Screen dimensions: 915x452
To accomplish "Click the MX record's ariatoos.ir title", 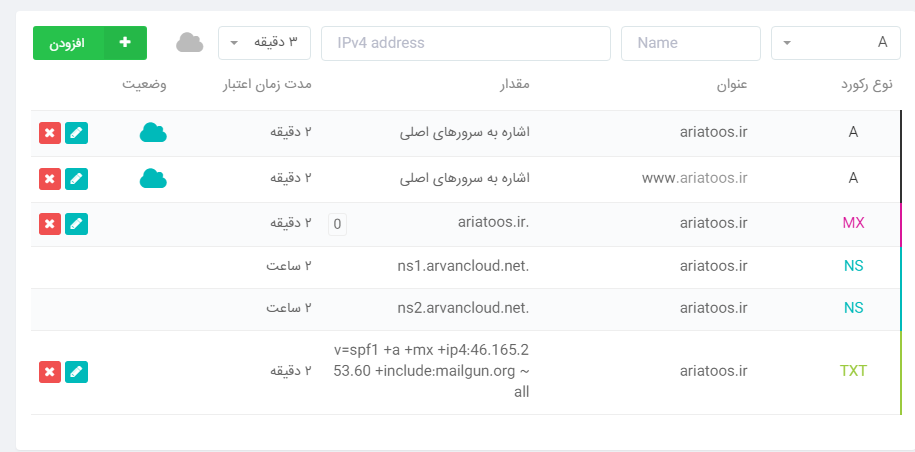I will (714, 223).
